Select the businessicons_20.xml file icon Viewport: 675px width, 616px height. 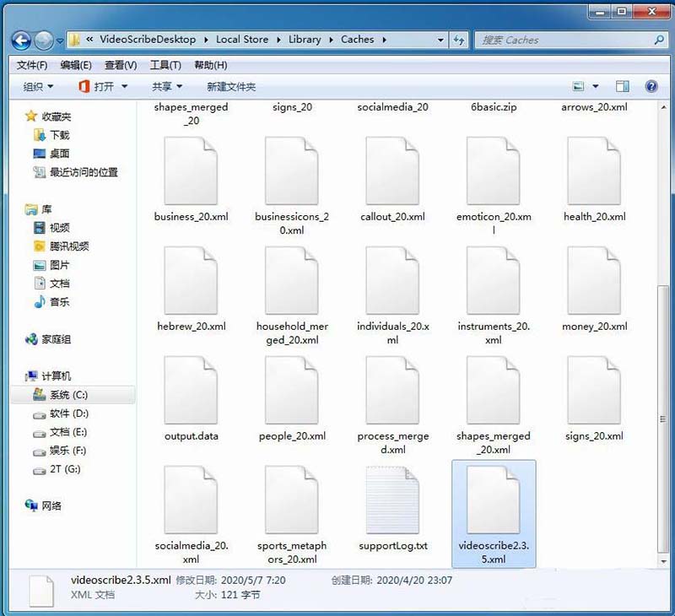click(x=291, y=170)
